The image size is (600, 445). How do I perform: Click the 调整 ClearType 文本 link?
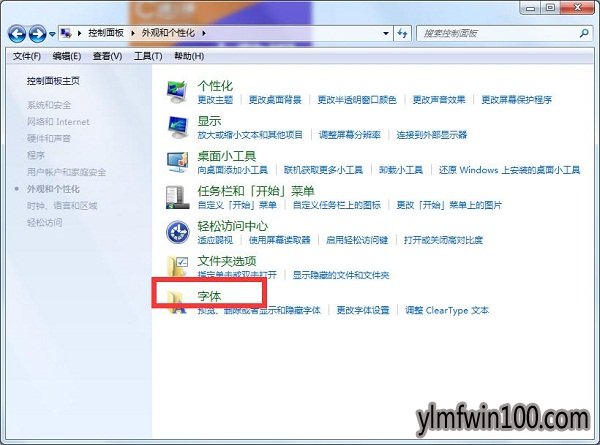447,310
